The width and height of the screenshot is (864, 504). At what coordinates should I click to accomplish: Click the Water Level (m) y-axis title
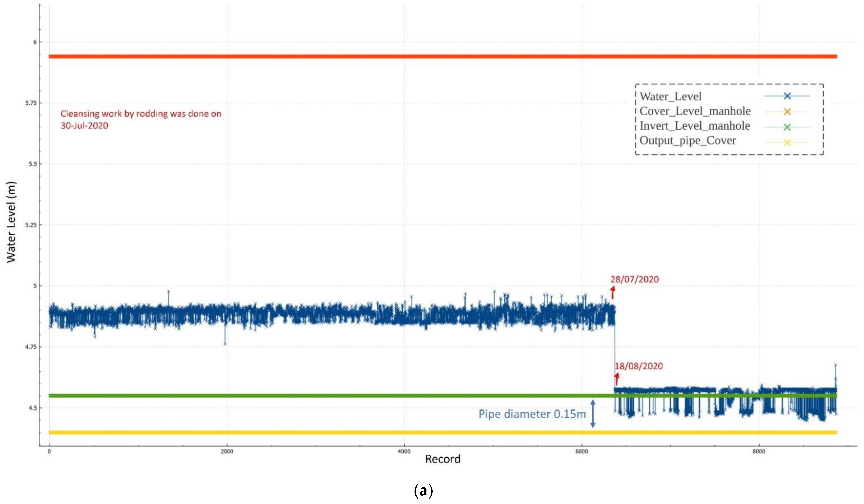11,222
